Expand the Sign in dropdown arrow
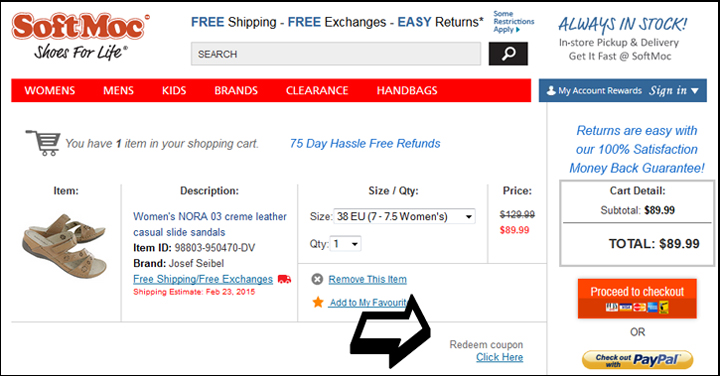 click(695, 91)
